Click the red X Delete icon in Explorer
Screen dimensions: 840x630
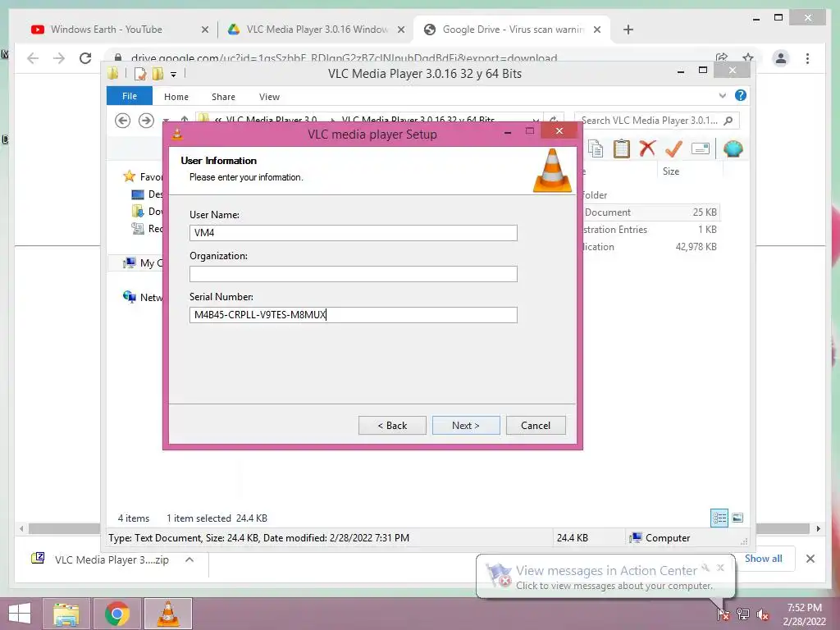coord(648,148)
